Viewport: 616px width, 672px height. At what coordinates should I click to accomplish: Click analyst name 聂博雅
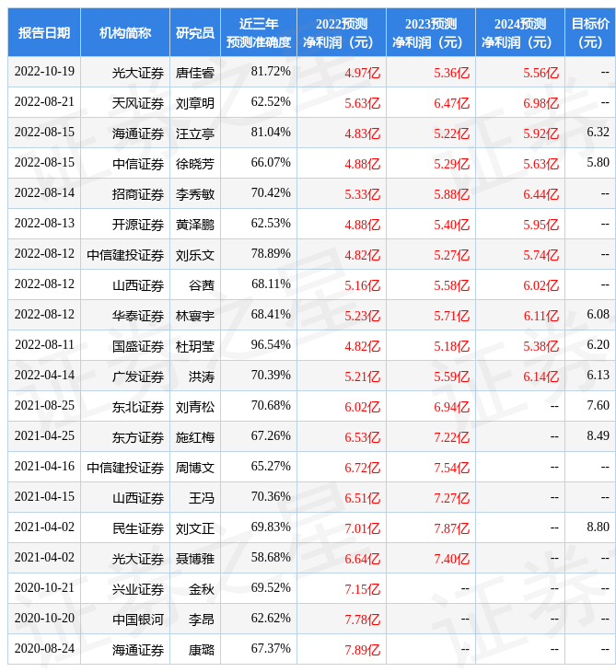(195, 560)
